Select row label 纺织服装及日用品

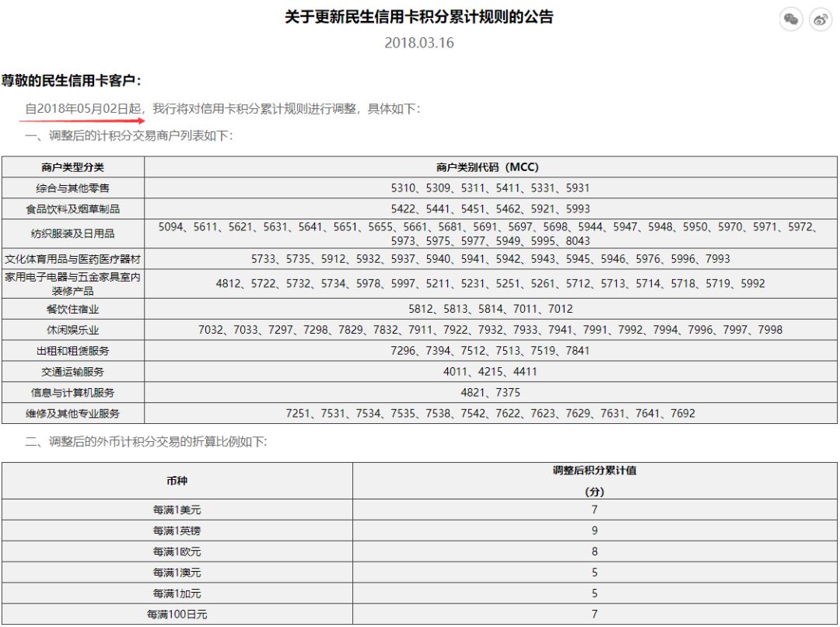click(x=73, y=233)
